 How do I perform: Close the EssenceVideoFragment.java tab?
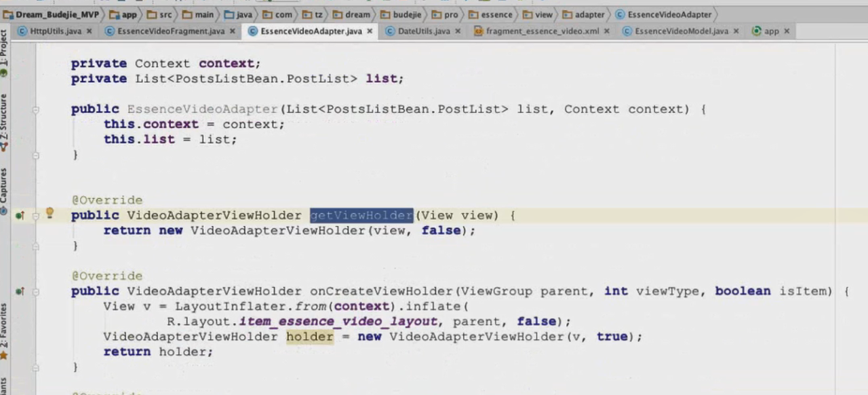click(233, 31)
